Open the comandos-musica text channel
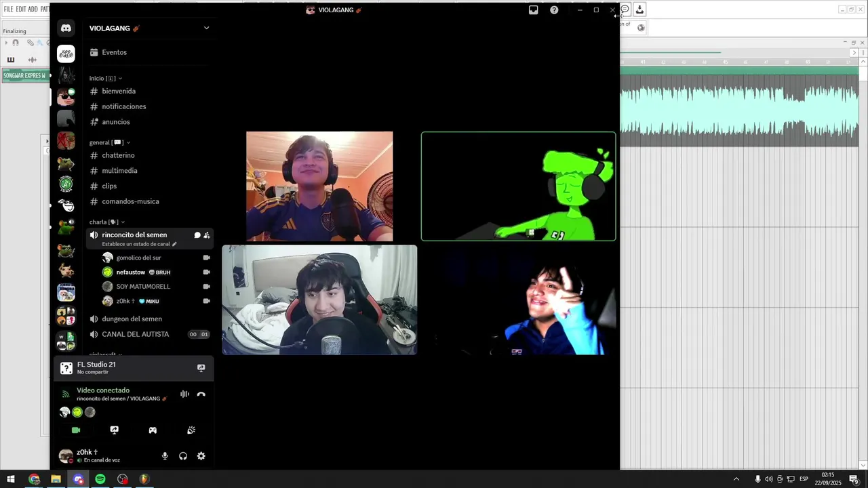This screenshot has width=868, height=488. pos(149,201)
